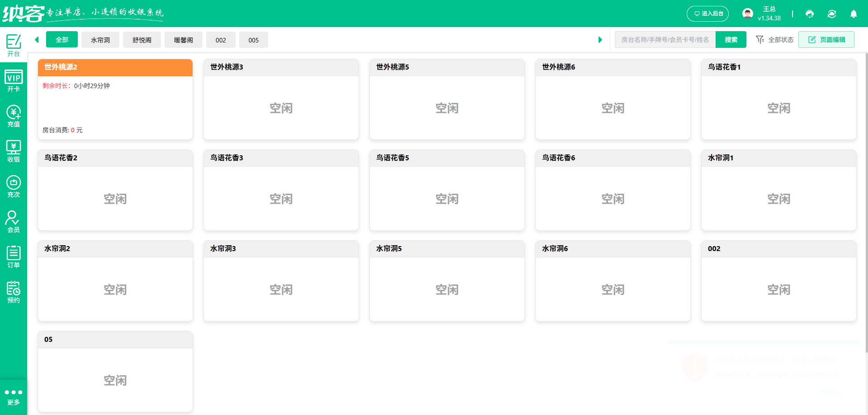This screenshot has width=868, height=415.
Task: Select the 暖馨阁 category tab
Action: click(183, 40)
